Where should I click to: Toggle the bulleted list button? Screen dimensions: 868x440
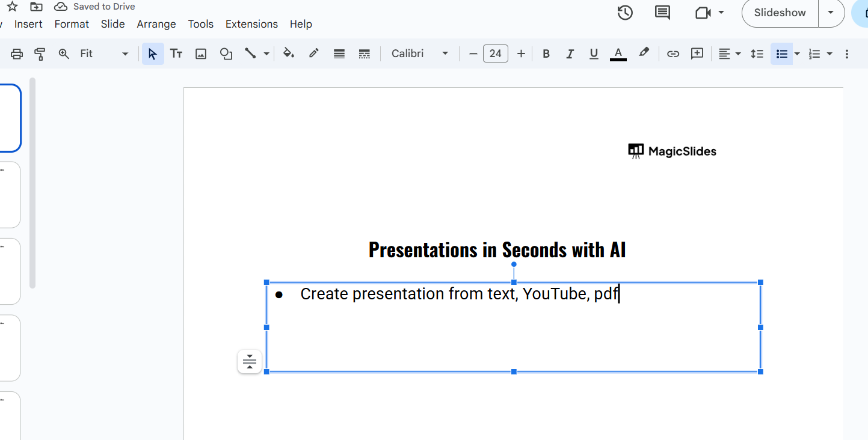[x=781, y=53]
